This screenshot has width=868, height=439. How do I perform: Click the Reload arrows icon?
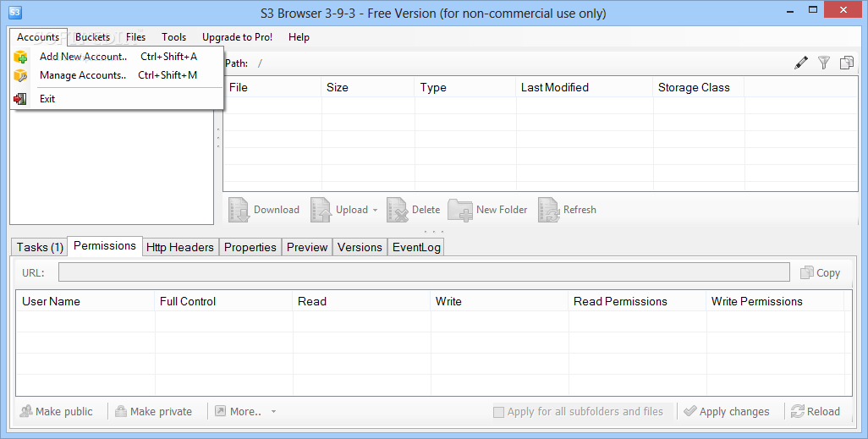[798, 411]
